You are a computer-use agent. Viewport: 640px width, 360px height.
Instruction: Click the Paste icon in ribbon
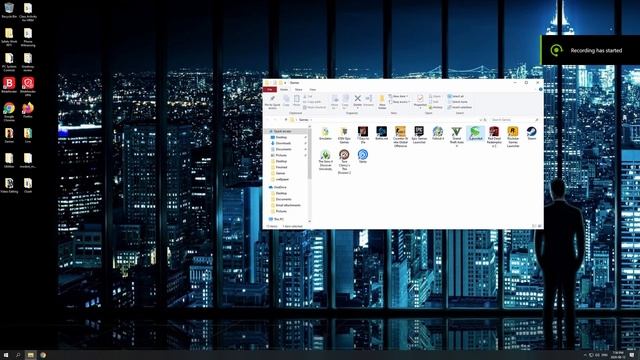296,100
